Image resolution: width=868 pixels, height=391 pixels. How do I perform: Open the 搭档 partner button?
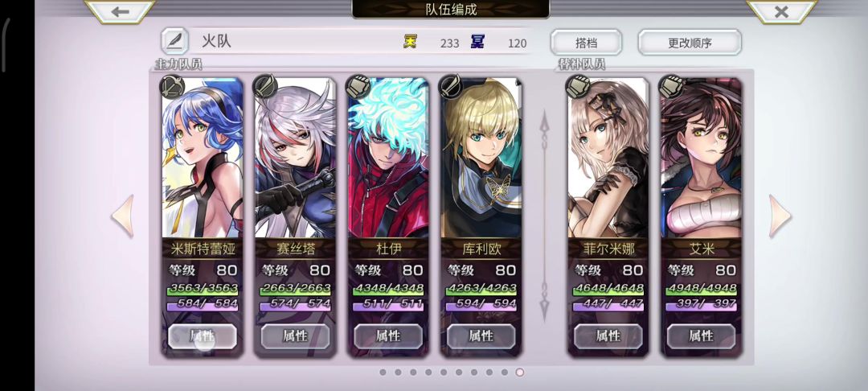pyautogui.click(x=586, y=42)
